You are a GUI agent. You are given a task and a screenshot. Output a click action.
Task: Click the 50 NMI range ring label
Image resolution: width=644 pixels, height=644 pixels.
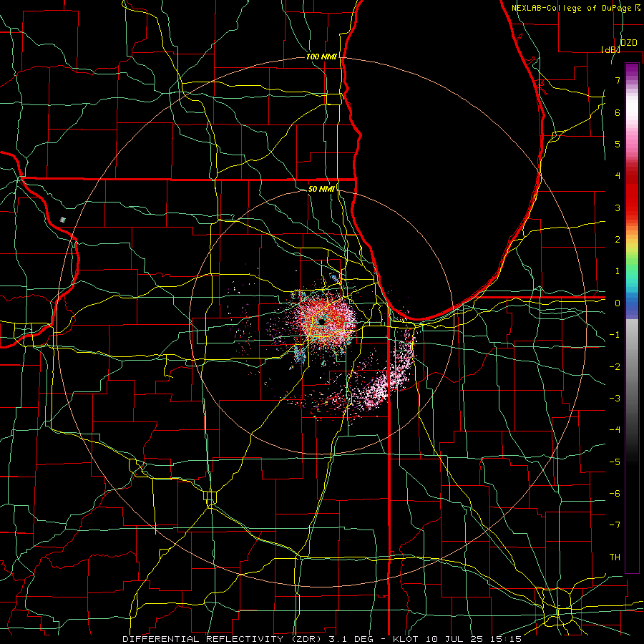pyautogui.click(x=321, y=189)
